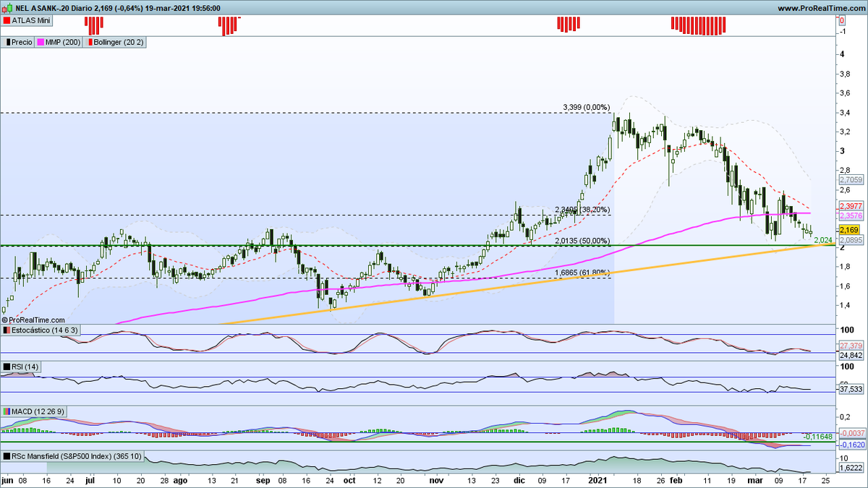Click the 4 value atop price axis

coord(842,54)
